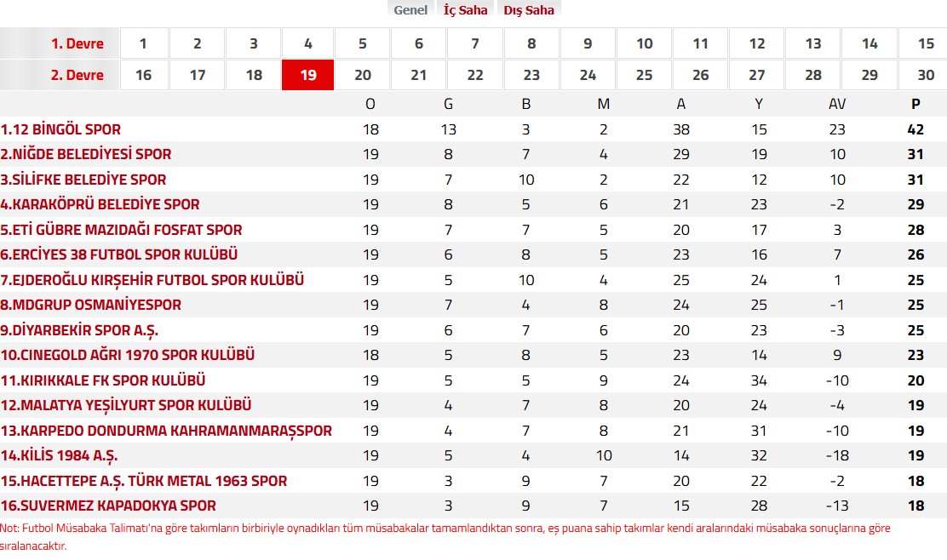Open Silifke Belediye Spor team page
This screenshot has width=947, height=560.
click(83, 180)
